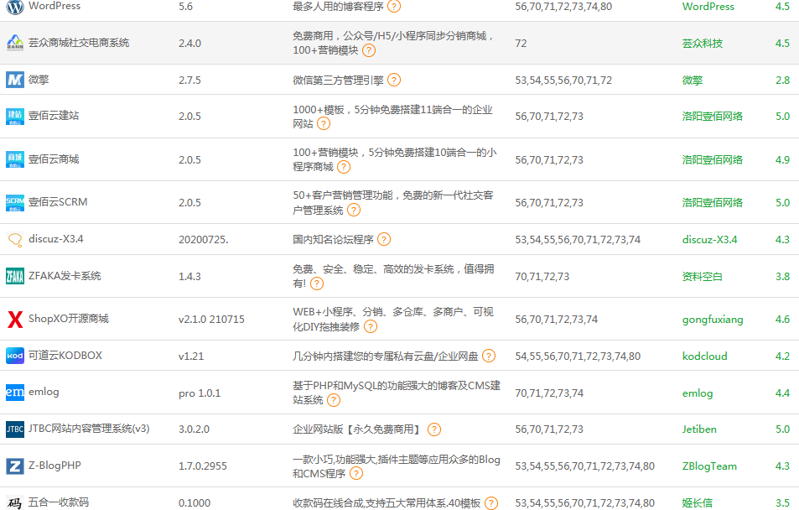Screen dimensions: 799x510
Task: Click PHP version 72 in 芸众商城 row
Action: [520, 43]
